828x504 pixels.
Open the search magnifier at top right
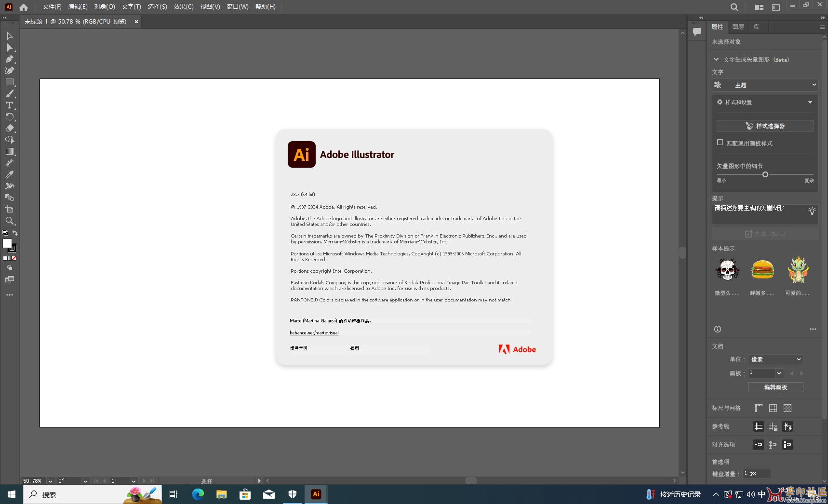coord(734,7)
